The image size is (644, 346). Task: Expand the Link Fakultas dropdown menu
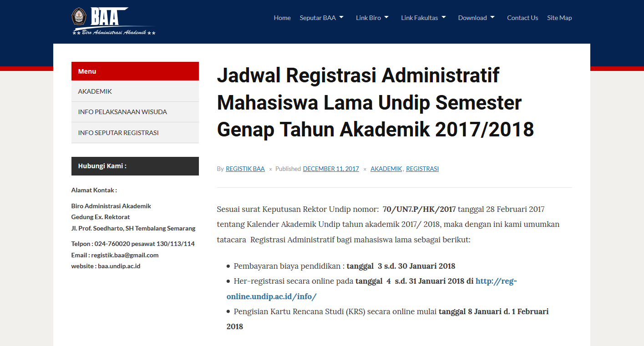point(423,18)
